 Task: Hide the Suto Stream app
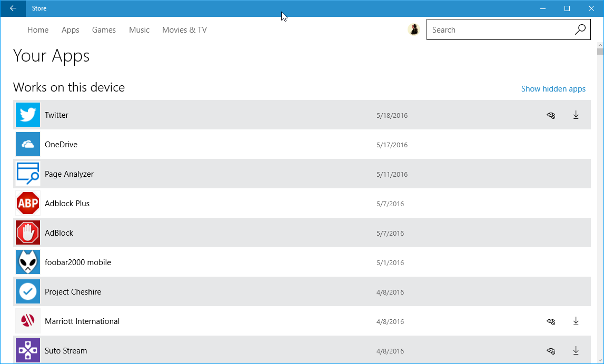click(x=551, y=350)
